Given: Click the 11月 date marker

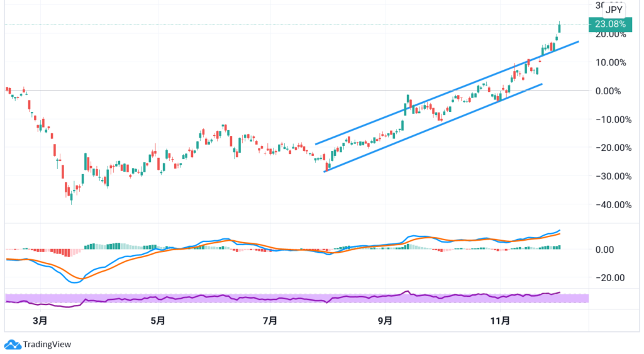Looking at the screenshot, I should coord(500,321).
